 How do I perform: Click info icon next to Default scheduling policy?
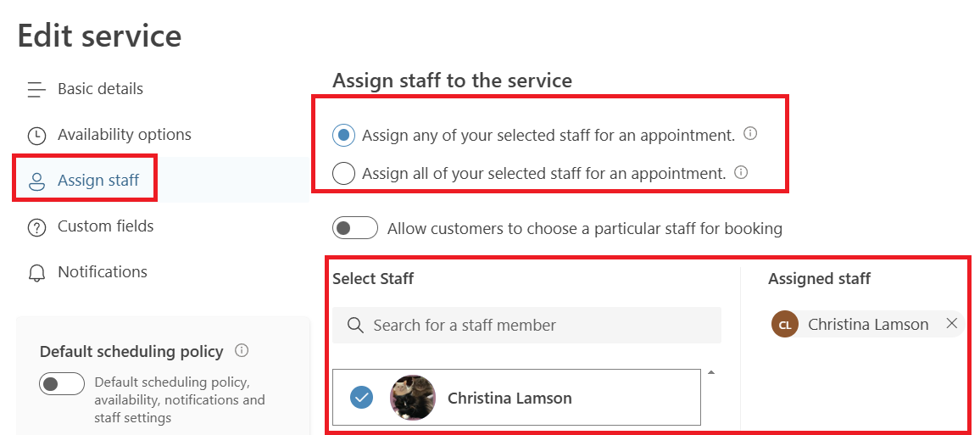pyautogui.click(x=242, y=350)
